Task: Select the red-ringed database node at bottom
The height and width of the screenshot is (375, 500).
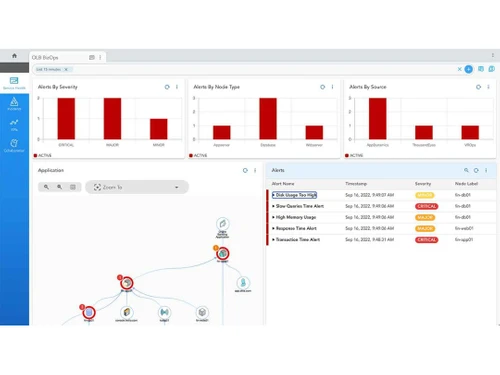Action: tap(89, 313)
